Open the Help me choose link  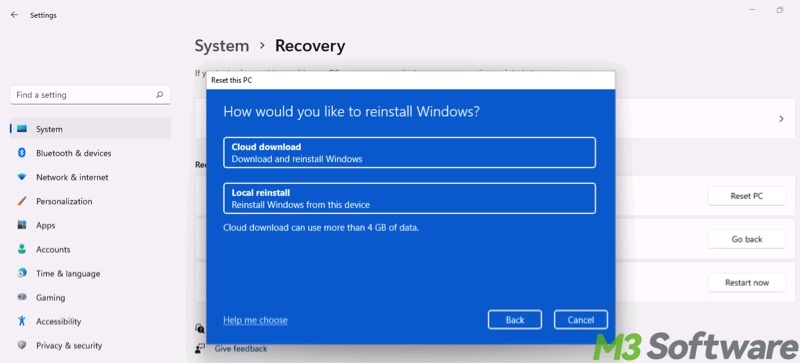(x=255, y=320)
